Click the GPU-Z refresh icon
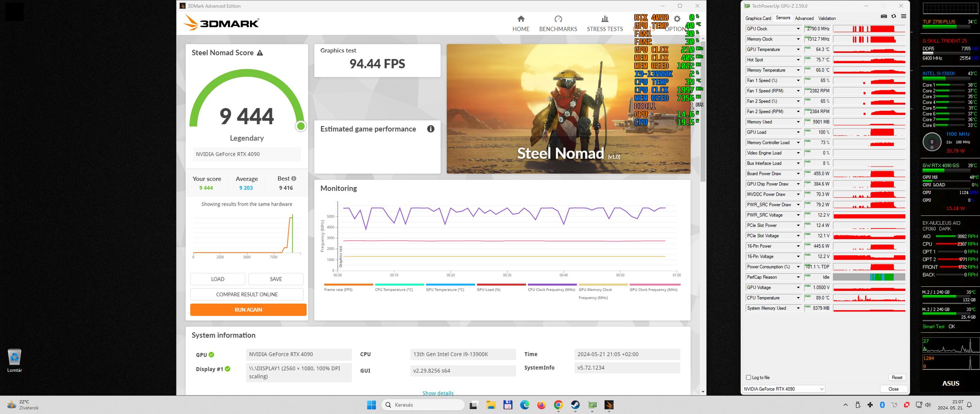The width and height of the screenshot is (980, 414). click(894, 16)
